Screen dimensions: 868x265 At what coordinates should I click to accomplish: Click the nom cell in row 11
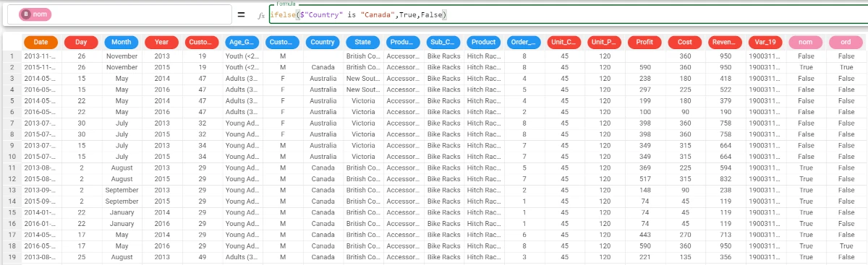coord(806,168)
